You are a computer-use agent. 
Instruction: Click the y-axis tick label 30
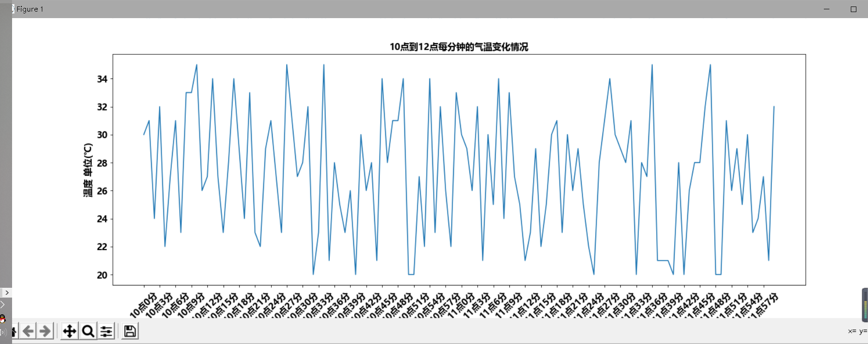[x=102, y=135]
